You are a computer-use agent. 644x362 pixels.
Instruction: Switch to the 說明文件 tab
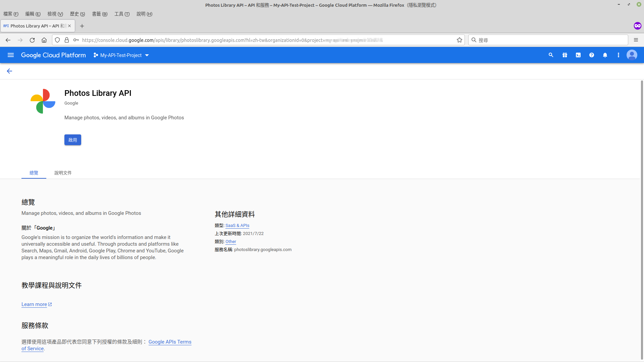63,173
